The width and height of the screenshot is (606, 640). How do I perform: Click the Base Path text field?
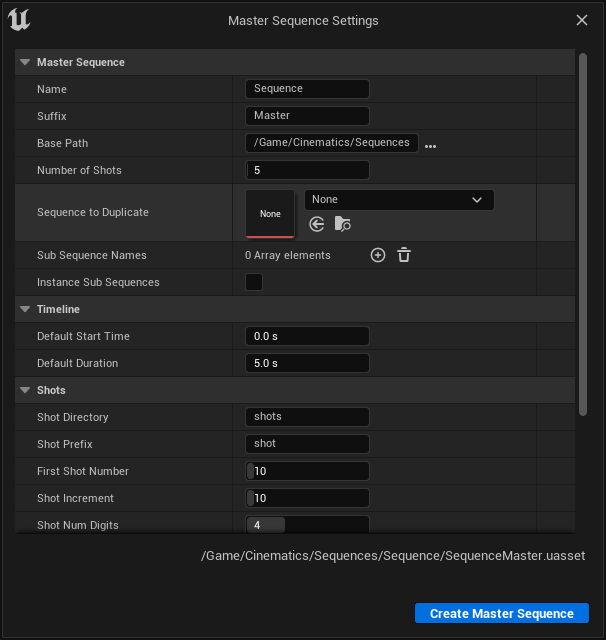tap(332, 142)
